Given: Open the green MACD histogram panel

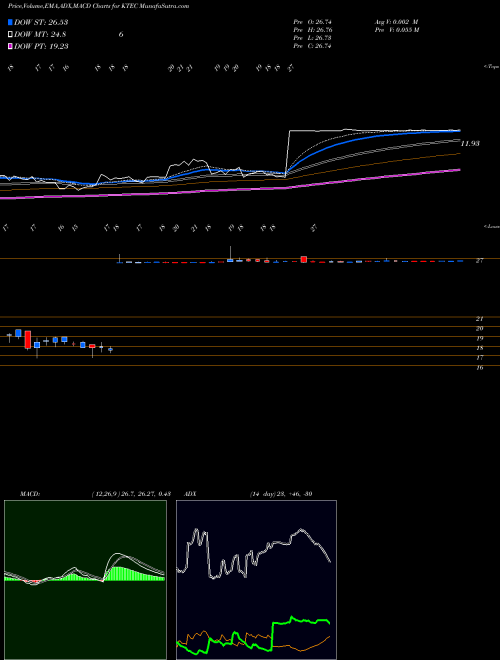Looking at the screenshot, I should [85, 580].
